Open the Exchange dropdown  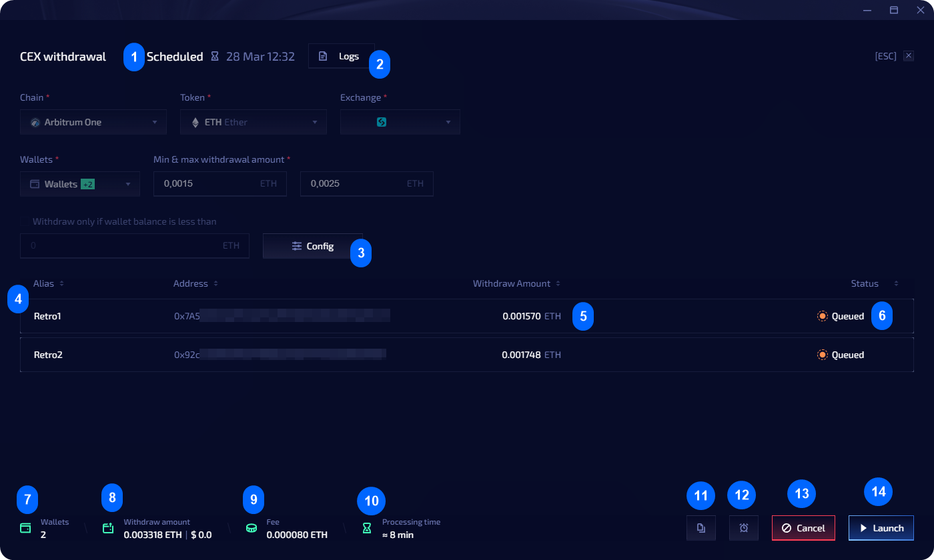(400, 123)
